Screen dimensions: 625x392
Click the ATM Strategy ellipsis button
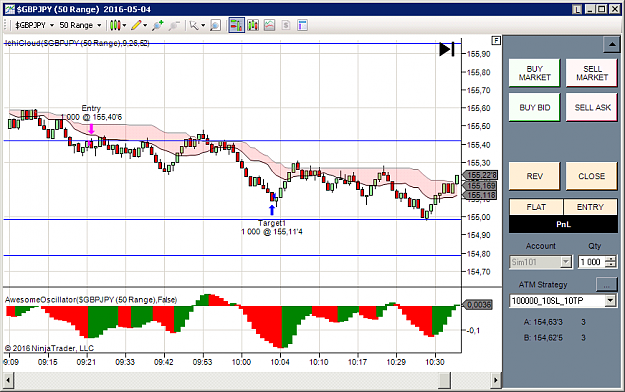(606, 285)
